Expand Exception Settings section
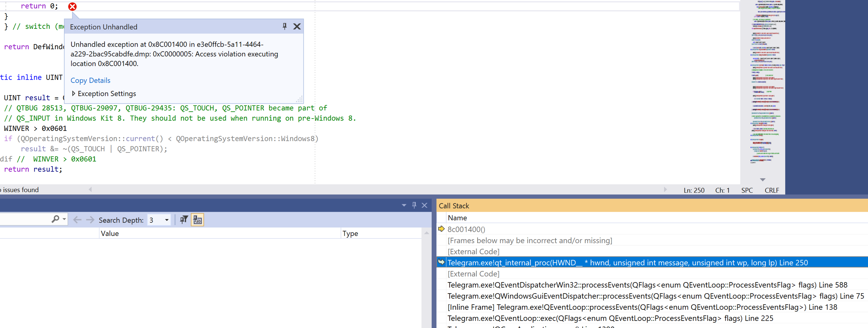This screenshot has height=328, width=868. click(73, 93)
